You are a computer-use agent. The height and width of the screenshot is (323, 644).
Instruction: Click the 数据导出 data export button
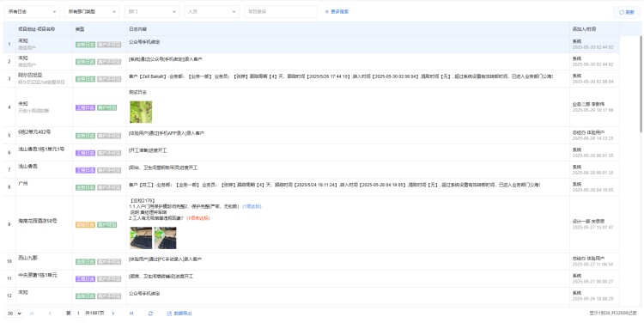click(x=179, y=314)
